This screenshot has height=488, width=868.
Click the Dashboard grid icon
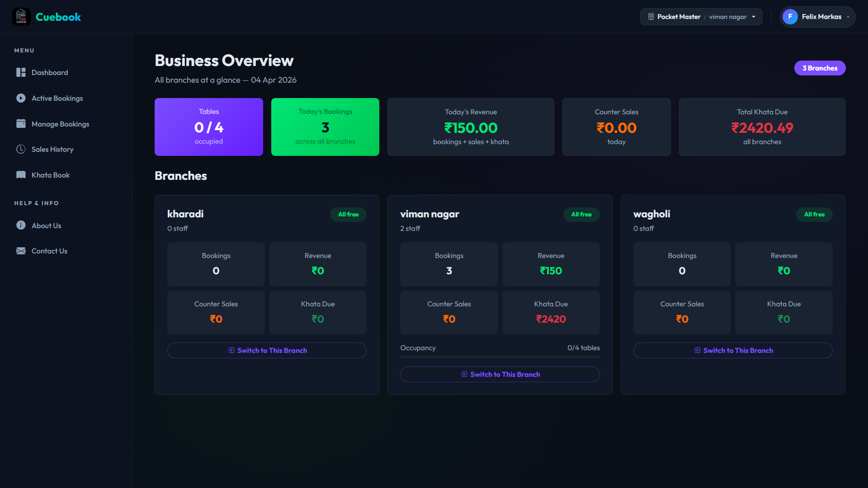(x=21, y=72)
